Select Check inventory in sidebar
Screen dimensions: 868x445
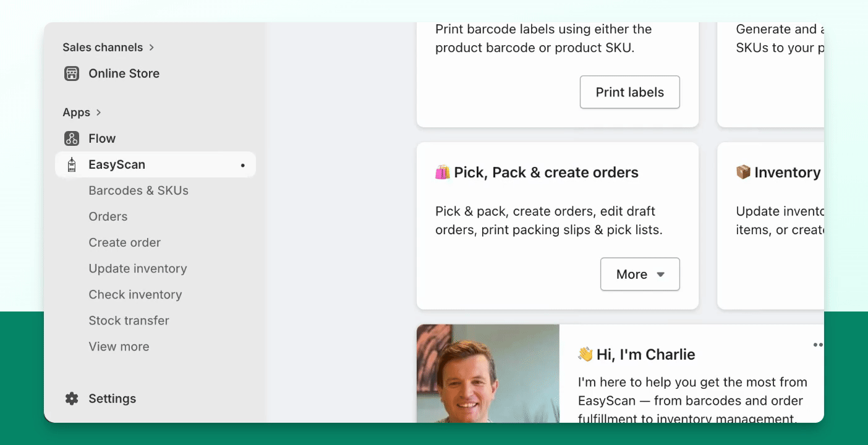coord(135,294)
